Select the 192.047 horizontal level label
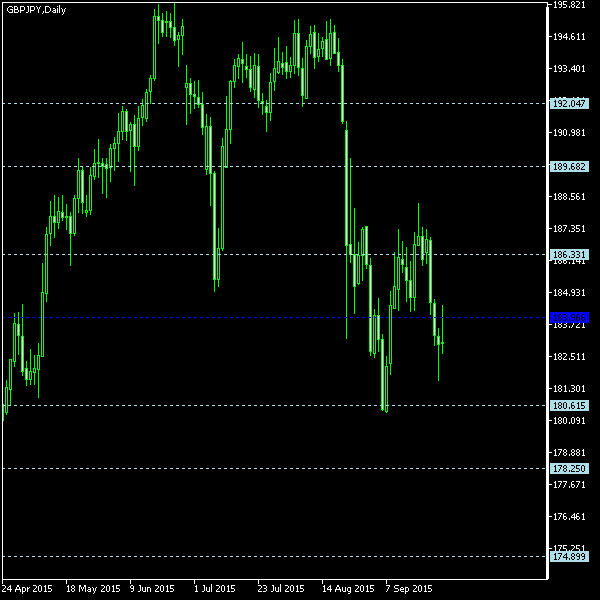600x600 pixels. (569, 103)
